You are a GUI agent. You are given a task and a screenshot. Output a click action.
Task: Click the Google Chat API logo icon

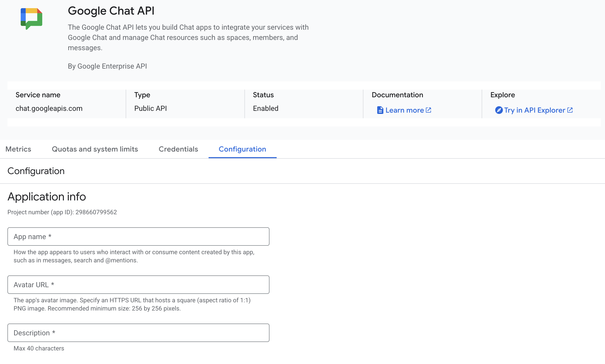click(x=31, y=19)
